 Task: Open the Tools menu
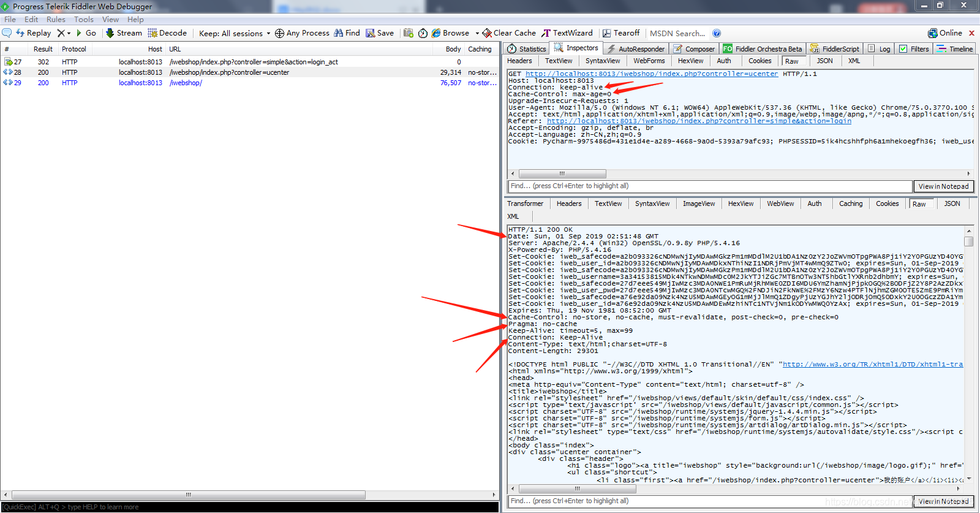coord(84,20)
